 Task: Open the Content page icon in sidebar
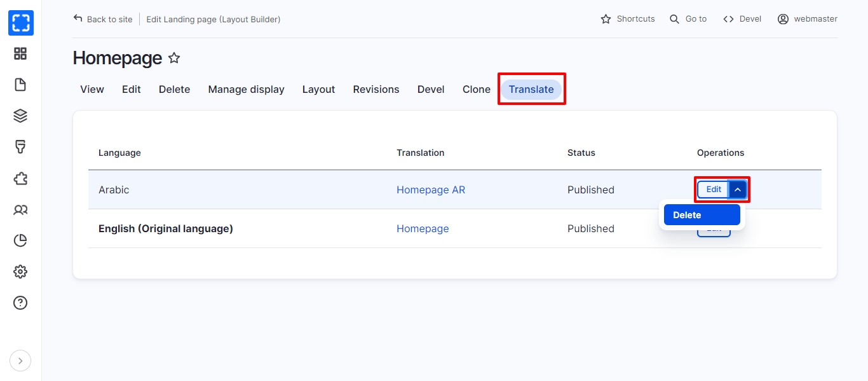(20, 85)
